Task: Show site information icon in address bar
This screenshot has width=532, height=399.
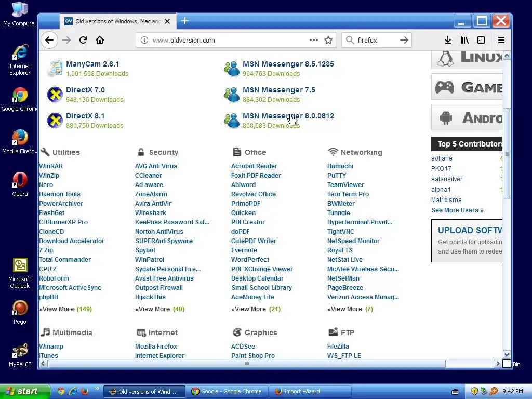Action: [144, 40]
